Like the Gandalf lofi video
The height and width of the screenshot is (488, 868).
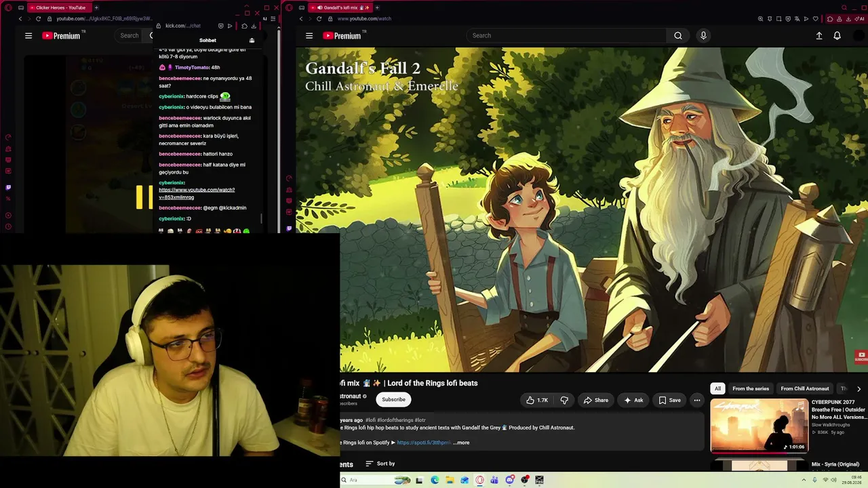pos(537,400)
